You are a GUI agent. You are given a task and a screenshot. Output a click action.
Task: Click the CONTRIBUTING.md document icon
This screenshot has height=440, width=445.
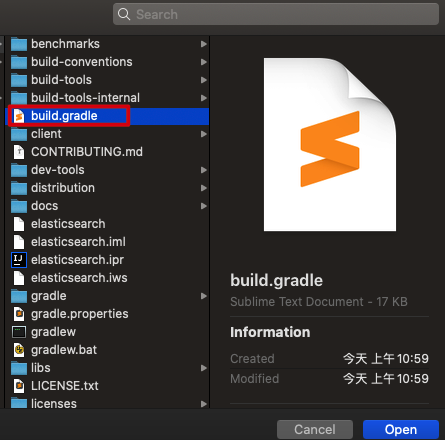click(19, 152)
